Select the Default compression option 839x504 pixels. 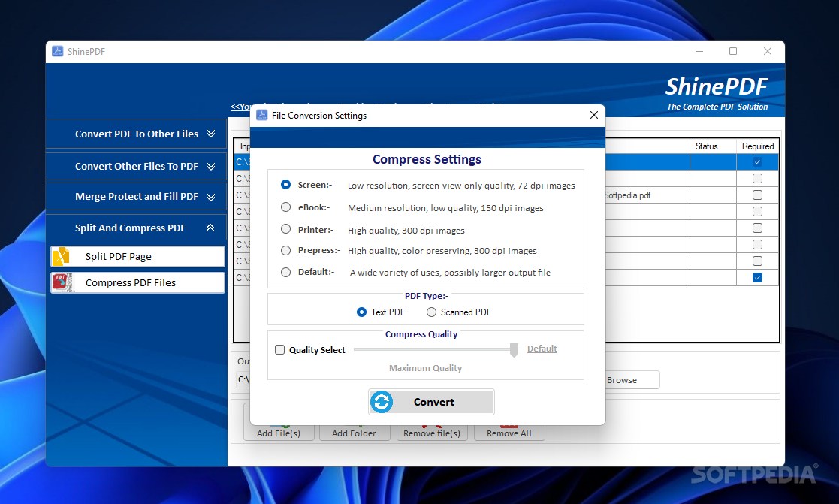click(x=285, y=272)
